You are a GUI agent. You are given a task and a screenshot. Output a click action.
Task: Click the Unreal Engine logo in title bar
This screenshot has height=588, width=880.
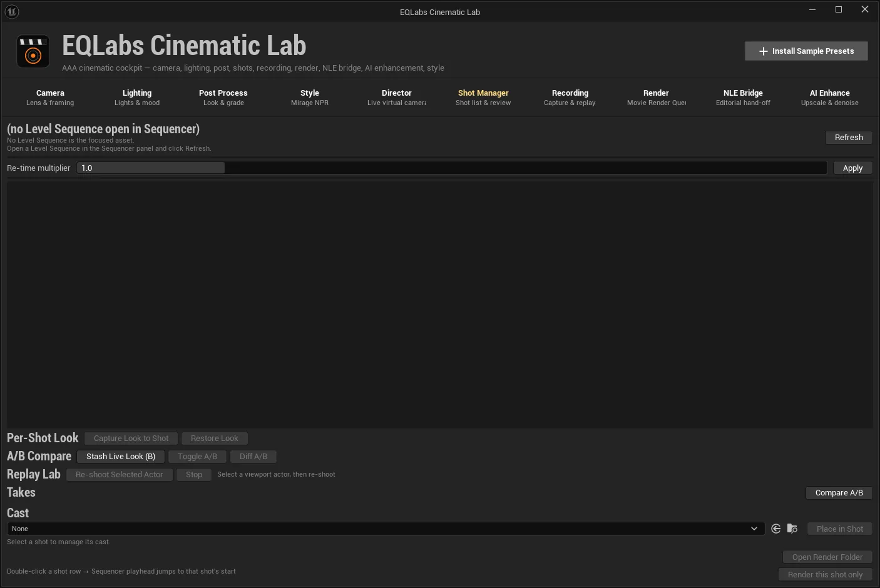[11, 11]
